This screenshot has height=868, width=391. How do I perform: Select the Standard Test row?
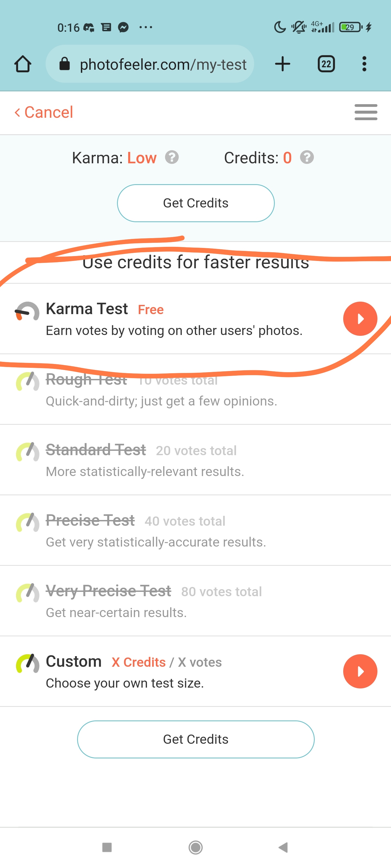162,460
